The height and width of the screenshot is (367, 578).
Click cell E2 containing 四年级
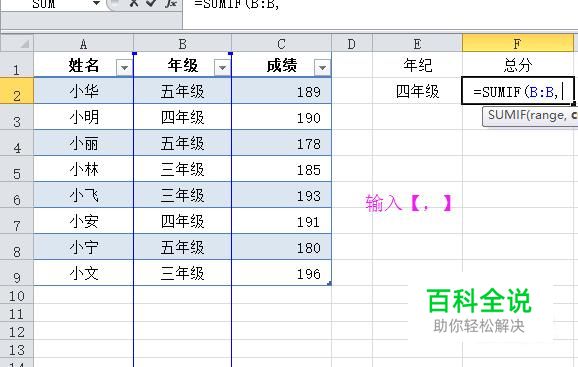pos(417,91)
